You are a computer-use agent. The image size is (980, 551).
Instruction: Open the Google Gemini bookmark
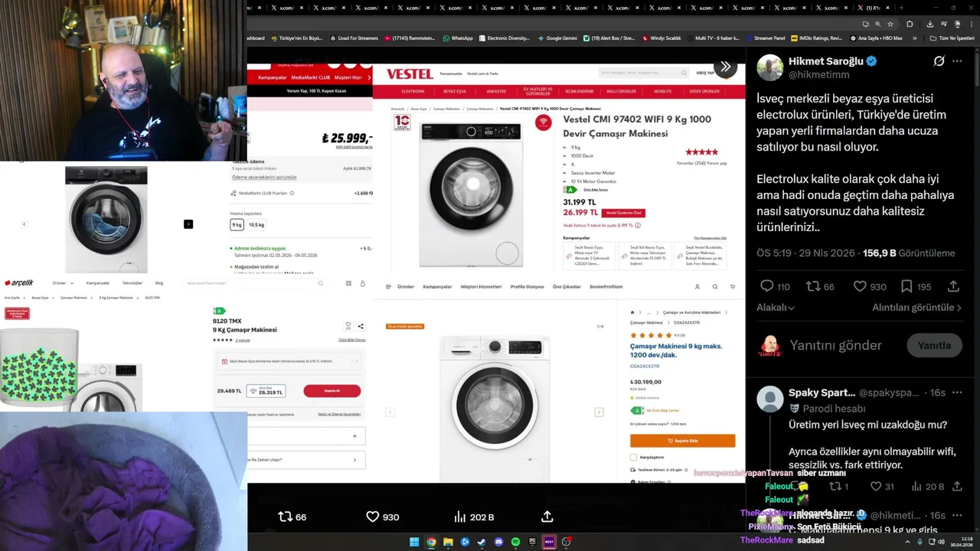click(559, 38)
